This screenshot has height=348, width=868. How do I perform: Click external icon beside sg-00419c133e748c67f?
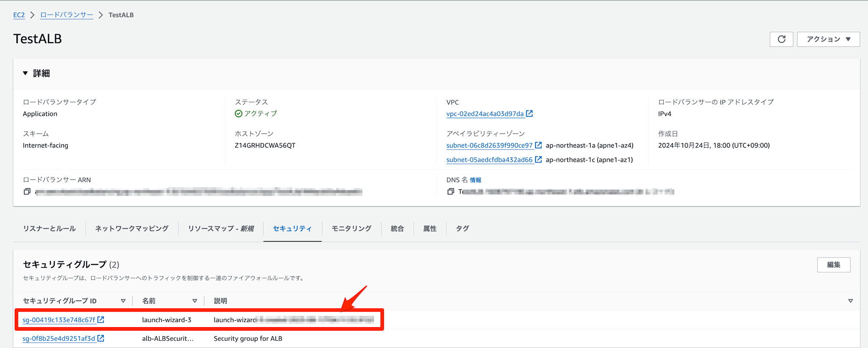[101, 319]
